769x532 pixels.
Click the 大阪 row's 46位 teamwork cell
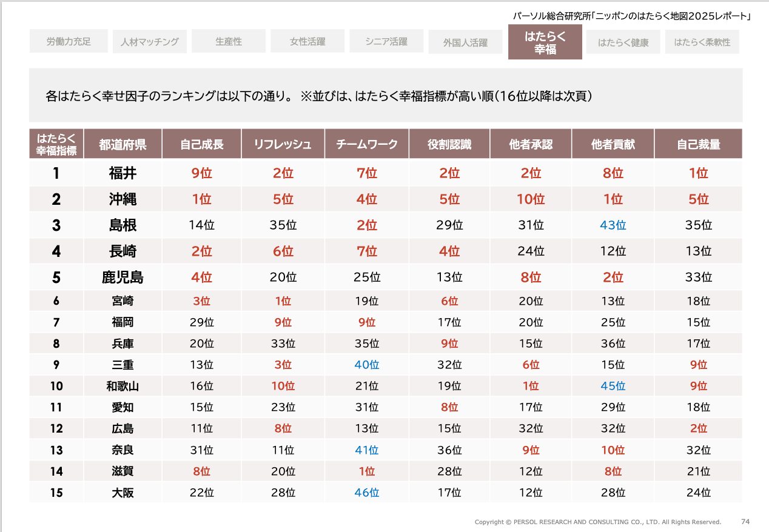point(366,493)
